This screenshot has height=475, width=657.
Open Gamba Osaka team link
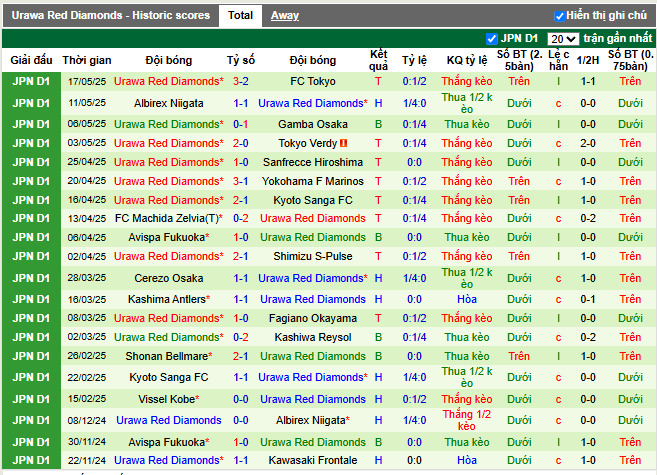coord(313,124)
